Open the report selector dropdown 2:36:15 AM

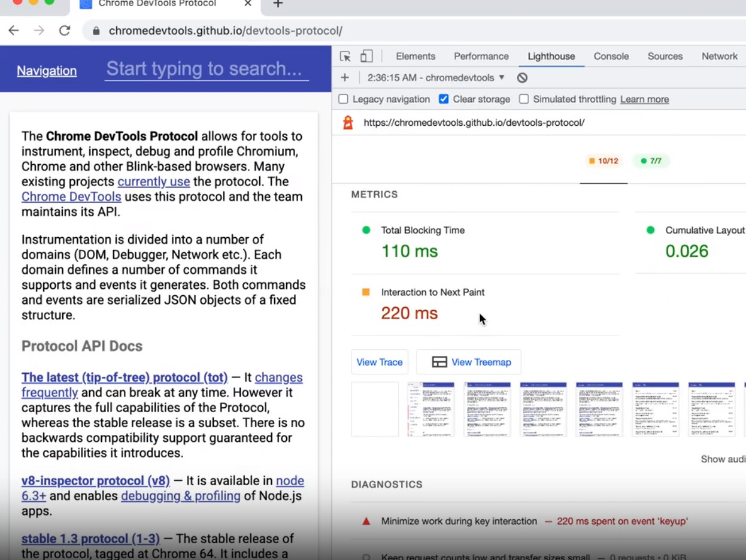coord(436,78)
